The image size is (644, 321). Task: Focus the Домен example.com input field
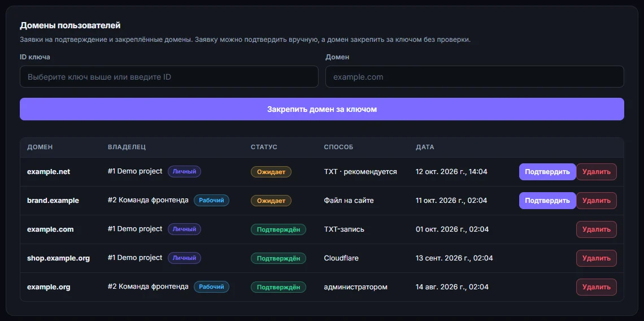pos(475,77)
